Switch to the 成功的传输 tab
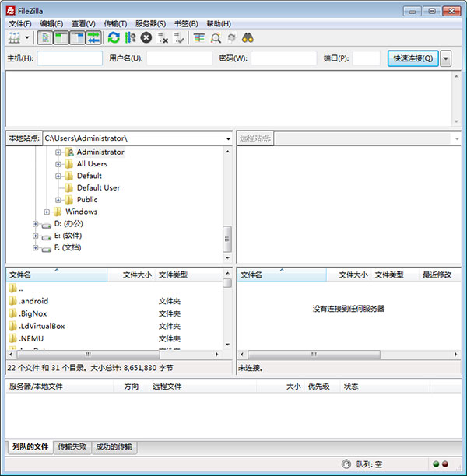 click(114, 447)
